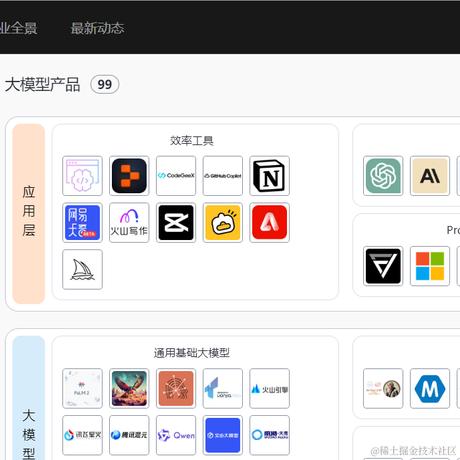The image size is (460, 460).
Task: Open the PaLM 2 model tile
Action: tap(82, 388)
